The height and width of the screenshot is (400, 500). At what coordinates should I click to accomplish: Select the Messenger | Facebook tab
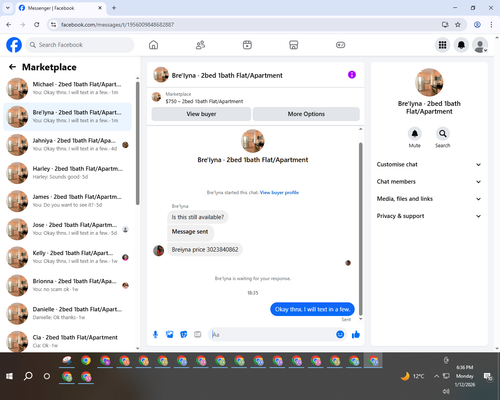(60, 8)
